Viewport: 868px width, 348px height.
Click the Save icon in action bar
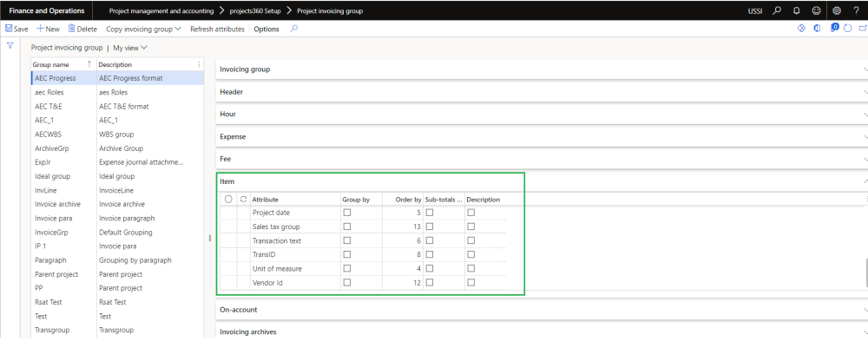[x=10, y=29]
